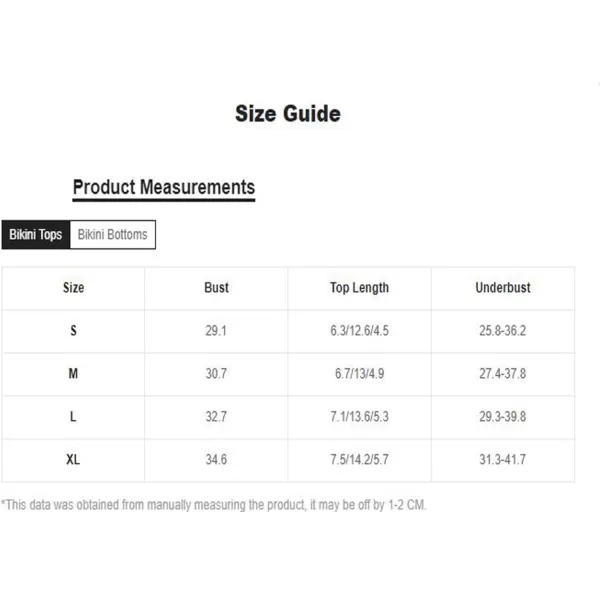Click the 25.8-36.2 underbust cell

[x=503, y=331]
